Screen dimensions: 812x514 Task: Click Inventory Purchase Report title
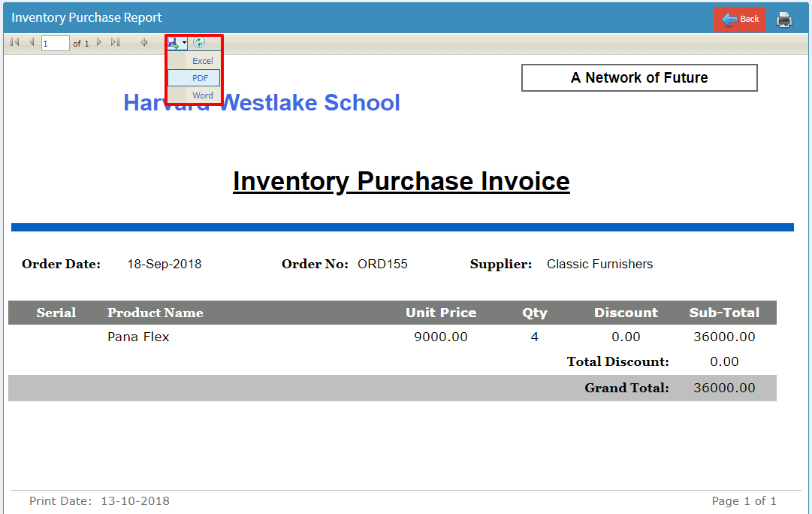click(86, 17)
